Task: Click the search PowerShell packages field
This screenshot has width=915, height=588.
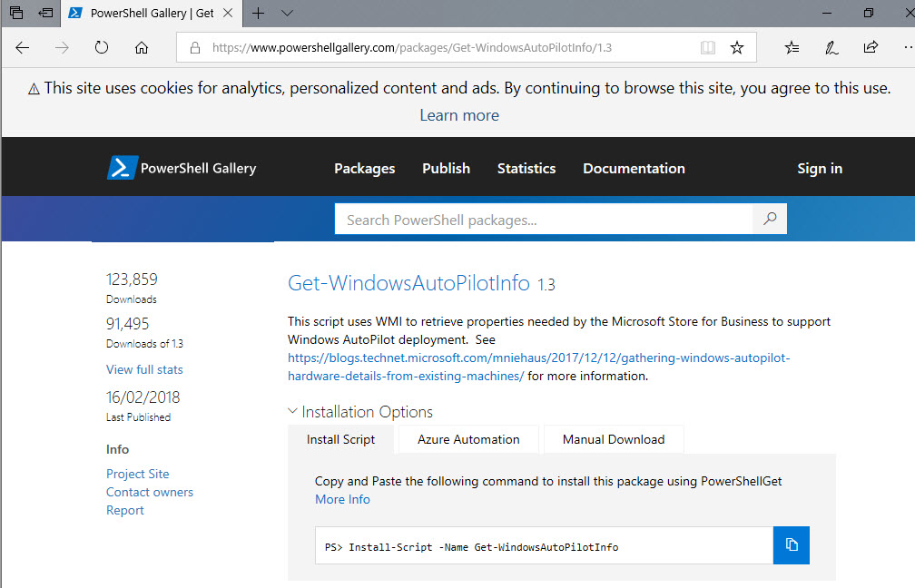Action: pyautogui.click(x=545, y=219)
